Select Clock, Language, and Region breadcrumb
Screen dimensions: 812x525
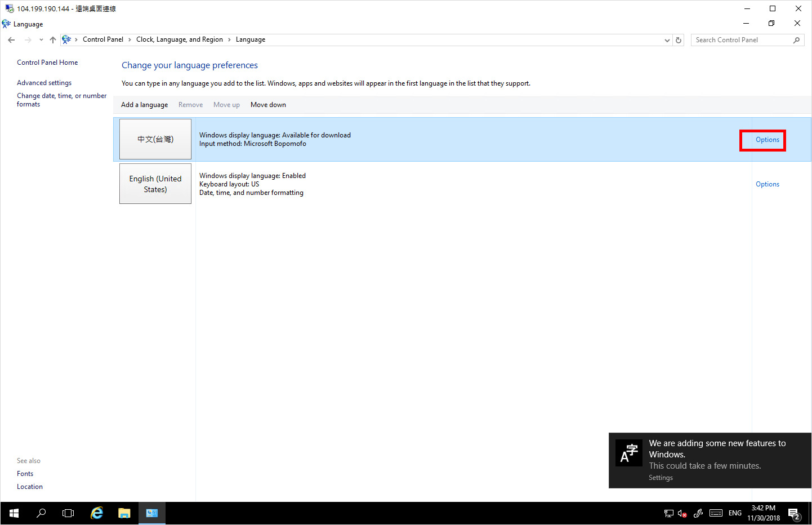pyautogui.click(x=180, y=39)
